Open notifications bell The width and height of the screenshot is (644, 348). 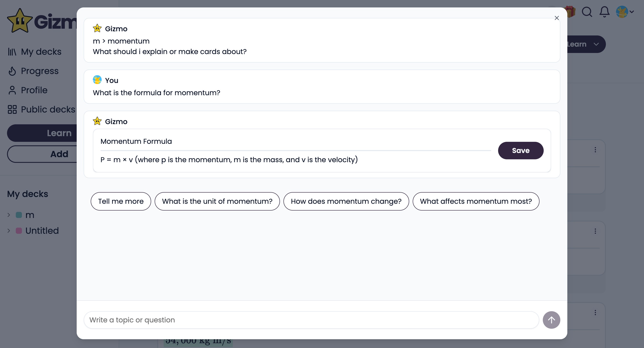(605, 12)
